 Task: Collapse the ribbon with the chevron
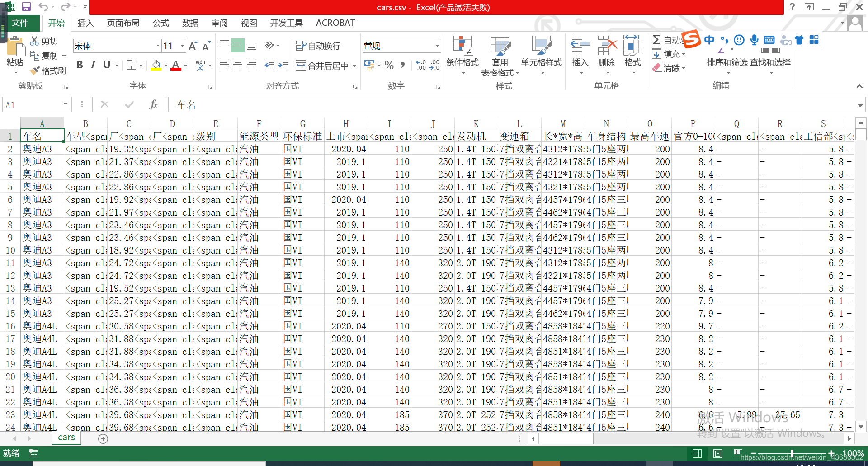(859, 86)
